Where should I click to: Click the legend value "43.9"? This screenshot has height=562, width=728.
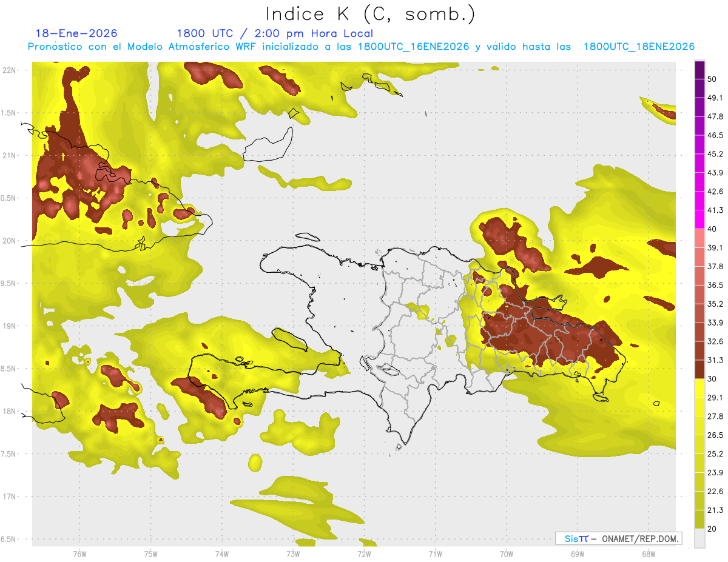click(715, 173)
